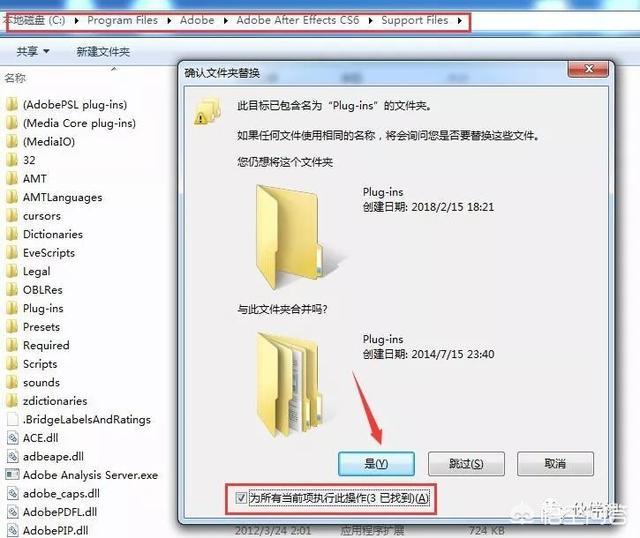Image resolution: width=640 pixels, height=538 pixels.
Task: Open the 共享 dropdown menu
Action: [33, 51]
